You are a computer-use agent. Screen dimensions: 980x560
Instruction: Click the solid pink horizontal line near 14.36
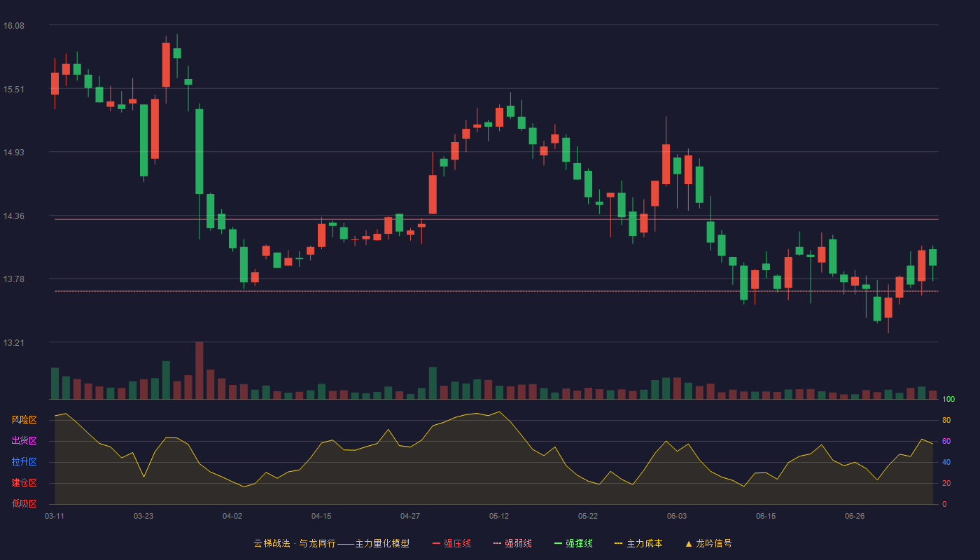pyautogui.click(x=496, y=219)
